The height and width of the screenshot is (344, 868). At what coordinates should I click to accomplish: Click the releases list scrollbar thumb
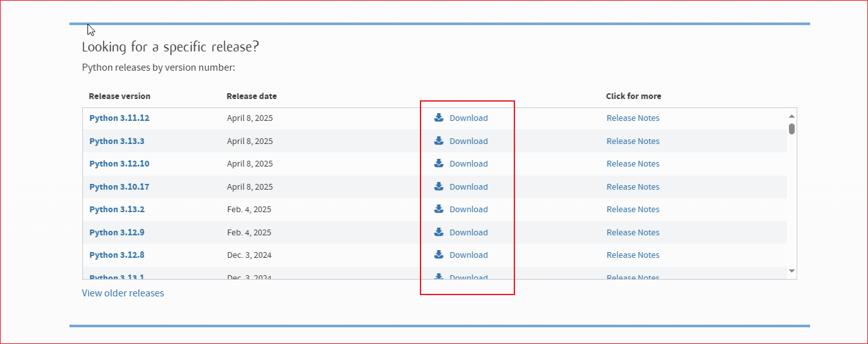pyautogui.click(x=791, y=129)
